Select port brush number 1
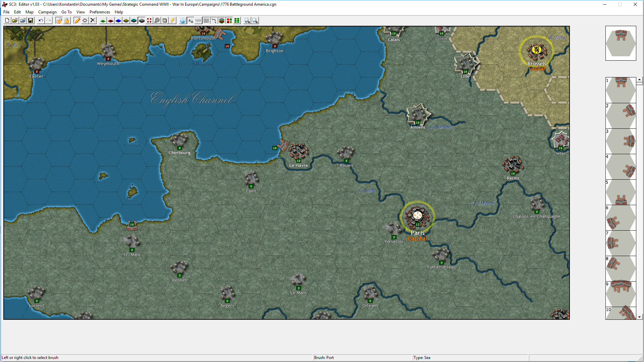 click(621, 90)
